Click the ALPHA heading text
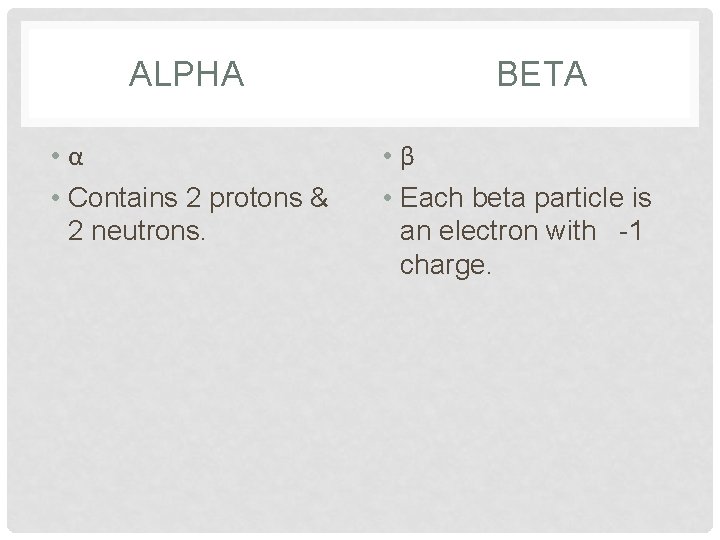The image size is (720, 540). point(187,75)
